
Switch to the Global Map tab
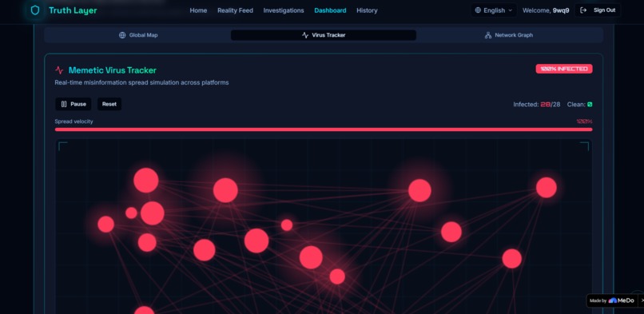click(x=138, y=35)
